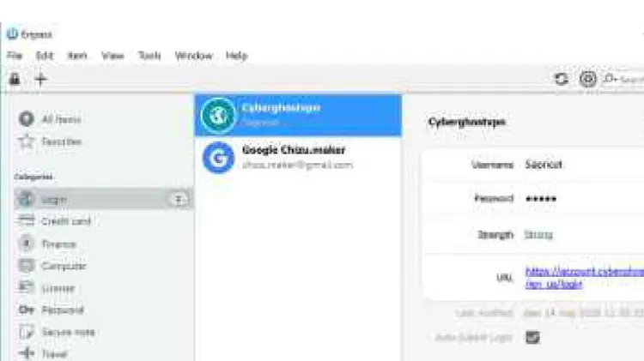The width and height of the screenshot is (644, 361).
Task: Open the File menu
Action: 15,56
